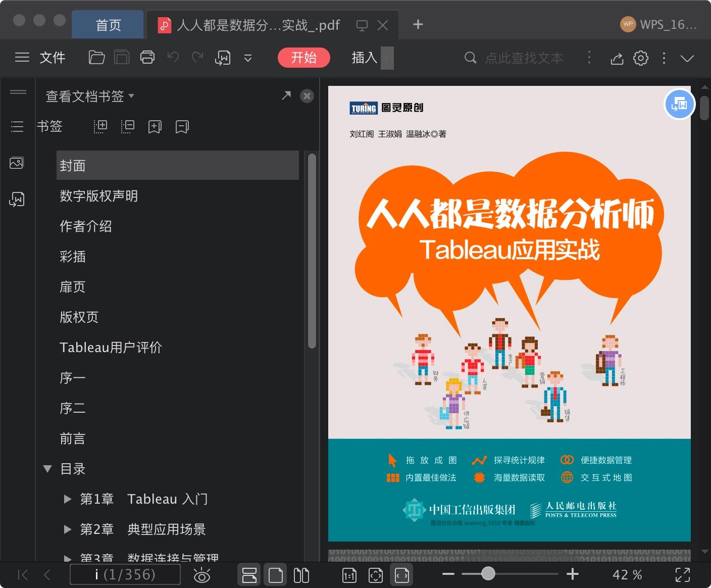Jump to first page button

[x=23, y=575]
